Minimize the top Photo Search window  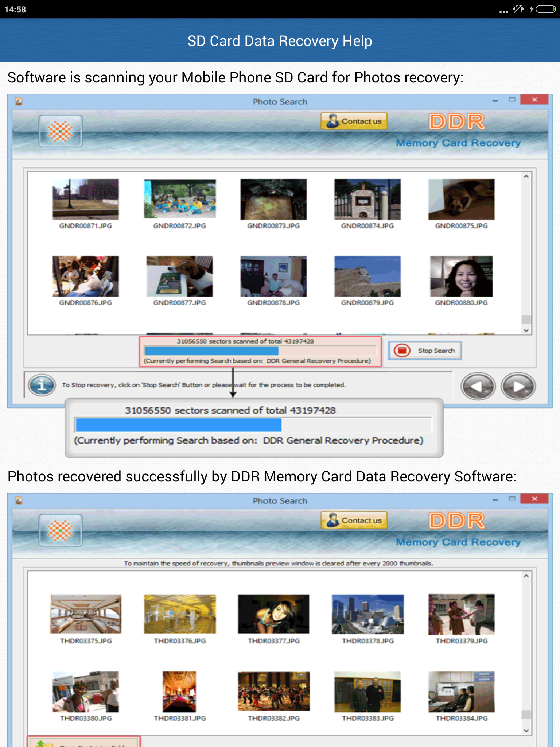(x=495, y=100)
